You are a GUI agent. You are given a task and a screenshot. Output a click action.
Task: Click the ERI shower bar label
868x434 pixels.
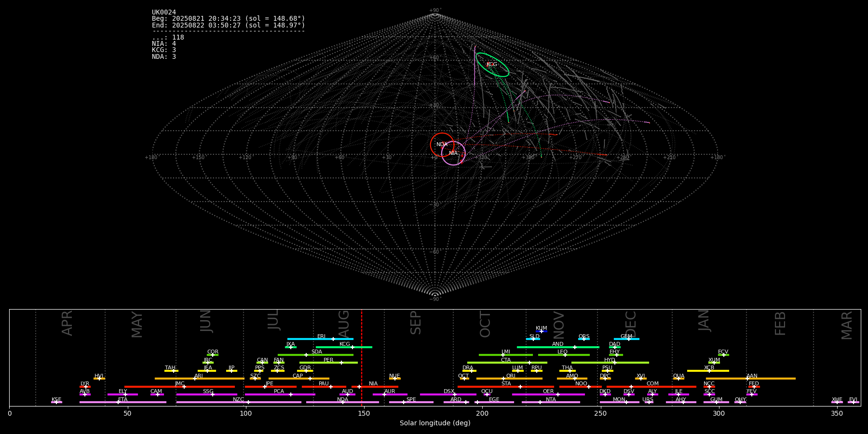click(x=321, y=337)
